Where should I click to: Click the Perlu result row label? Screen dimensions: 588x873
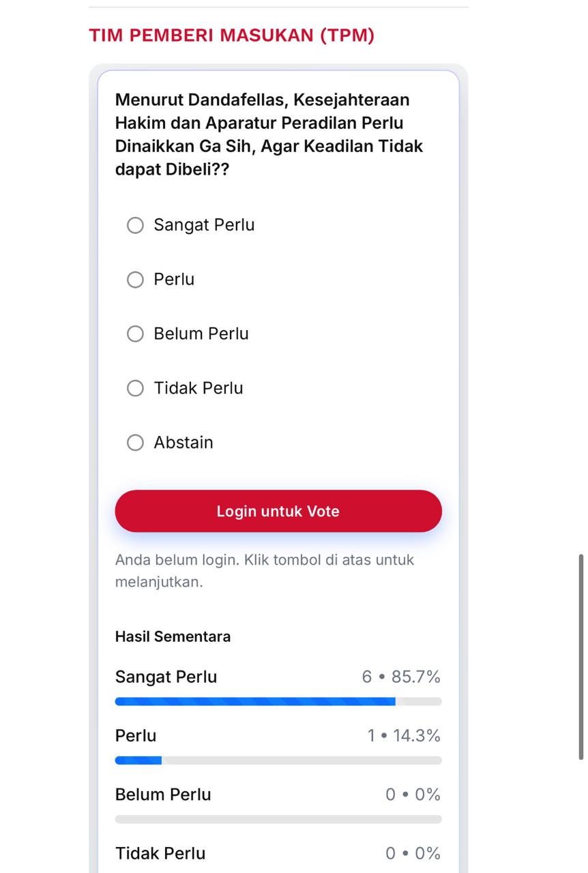tap(134, 735)
